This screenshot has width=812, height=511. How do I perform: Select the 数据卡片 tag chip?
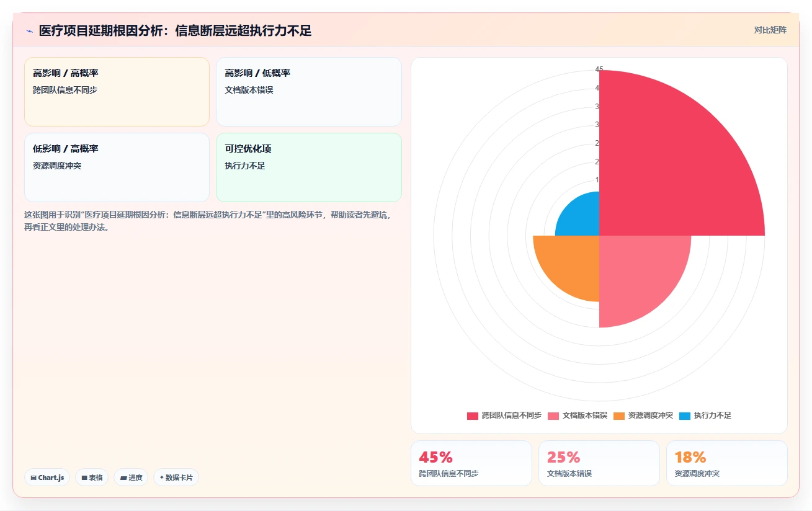click(176, 478)
